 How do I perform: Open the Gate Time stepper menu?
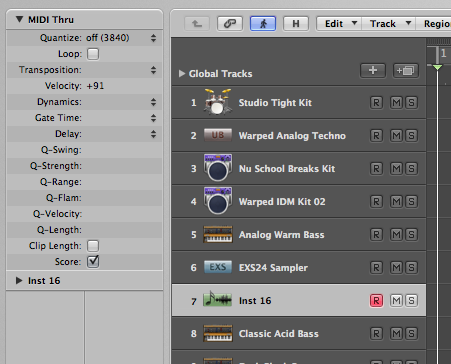153,118
